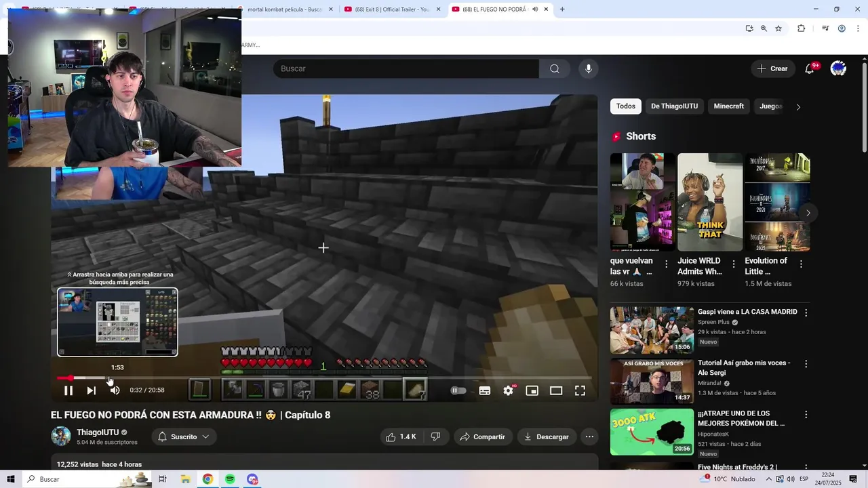
Task: Bookmark page with star icon
Action: 778,28
